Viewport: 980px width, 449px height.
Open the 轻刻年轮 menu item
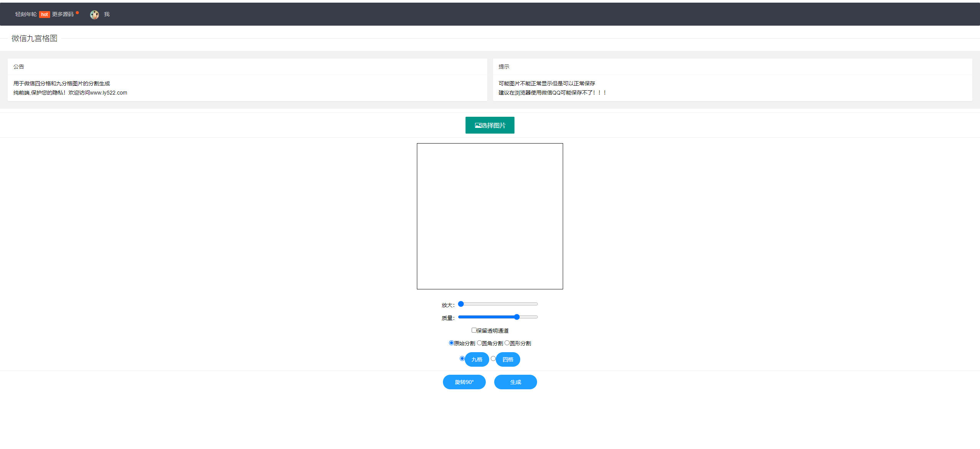[x=26, y=15]
